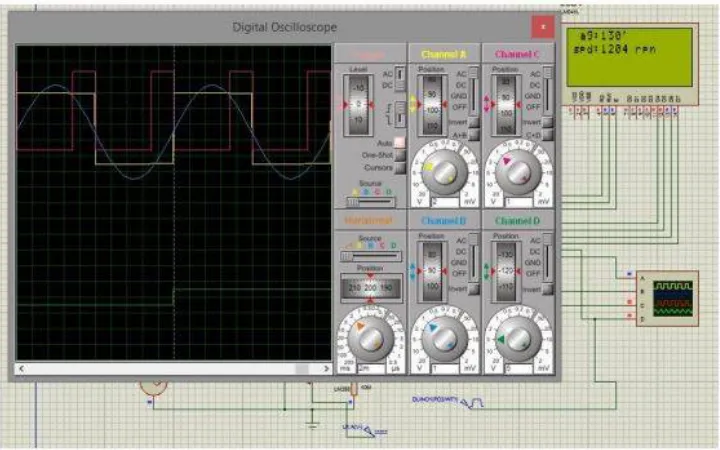Click the Channel A panel heading
720x450 pixels.
(444, 54)
